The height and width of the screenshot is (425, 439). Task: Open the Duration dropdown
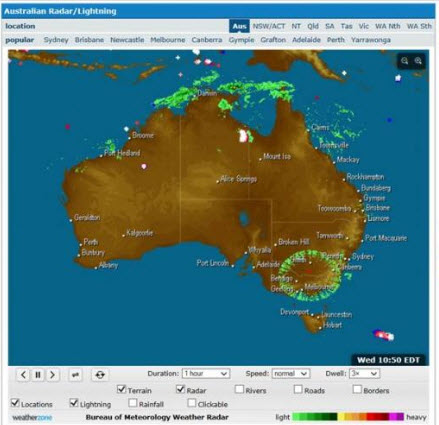click(x=206, y=374)
